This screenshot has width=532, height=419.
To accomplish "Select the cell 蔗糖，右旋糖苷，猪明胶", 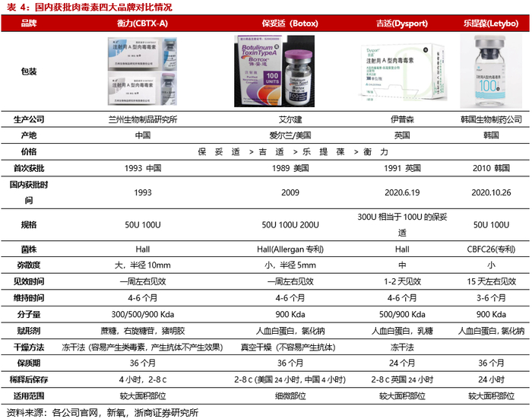I will (143, 331).
